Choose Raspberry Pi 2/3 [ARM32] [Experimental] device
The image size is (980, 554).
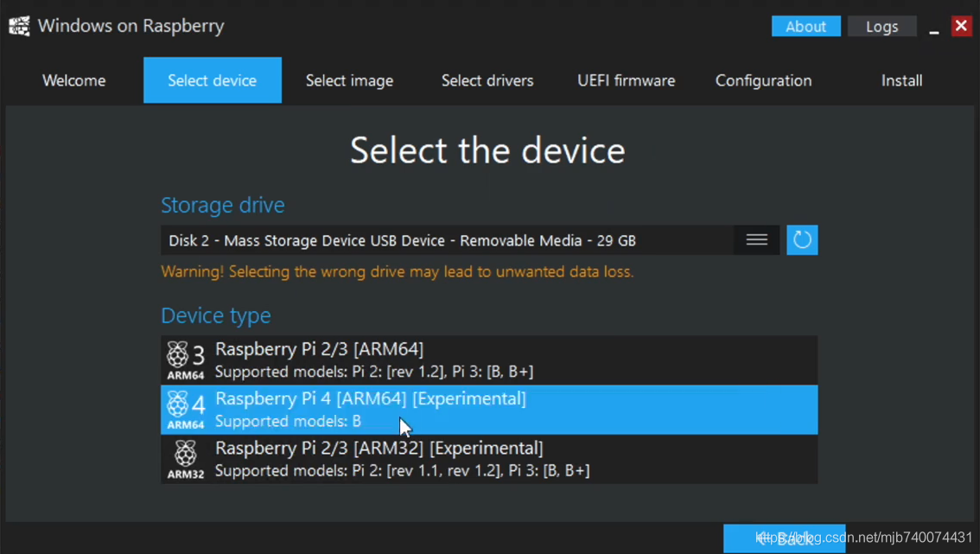tap(489, 459)
